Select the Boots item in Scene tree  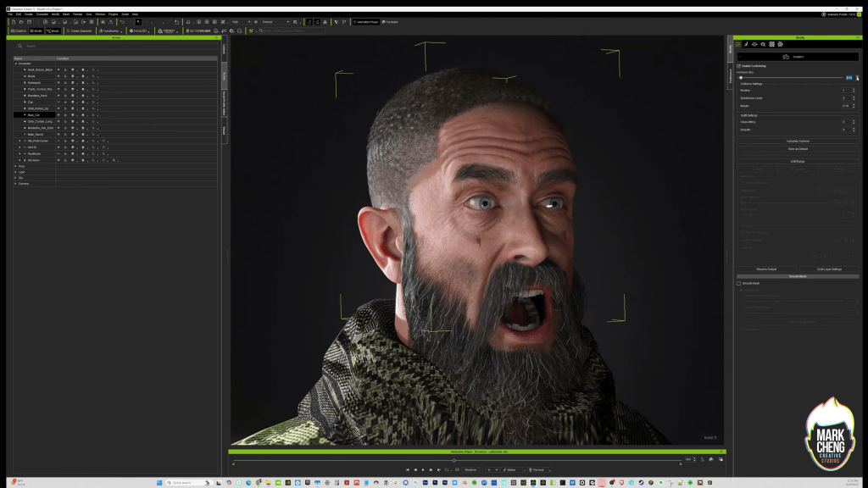31,76
